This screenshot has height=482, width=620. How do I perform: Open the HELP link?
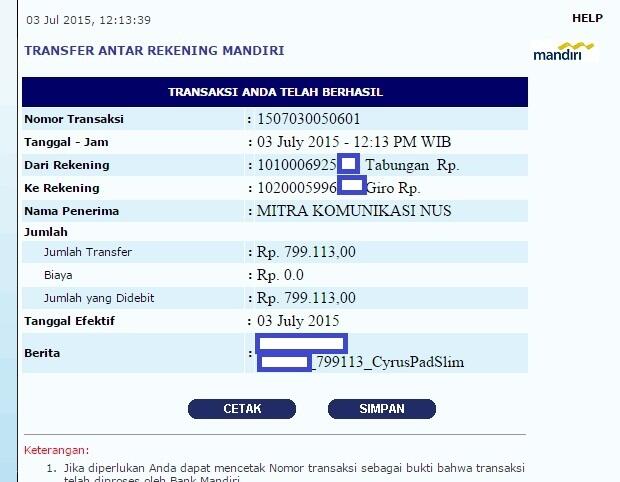[x=587, y=18]
